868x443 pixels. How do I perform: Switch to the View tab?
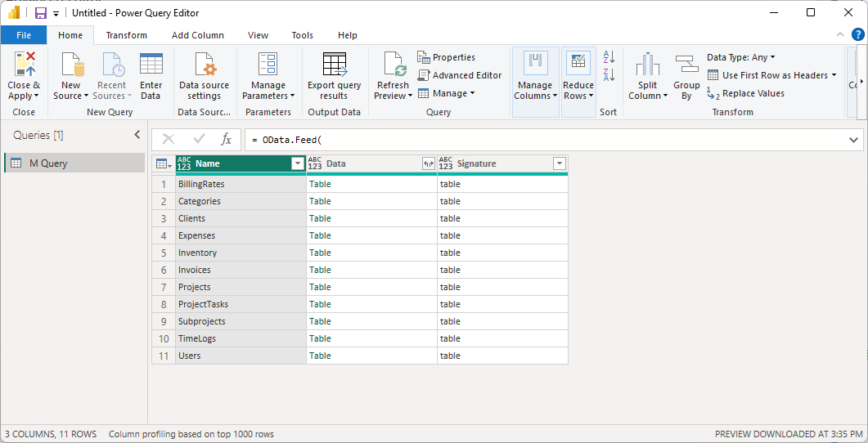pyautogui.click(x=258, y=35)
